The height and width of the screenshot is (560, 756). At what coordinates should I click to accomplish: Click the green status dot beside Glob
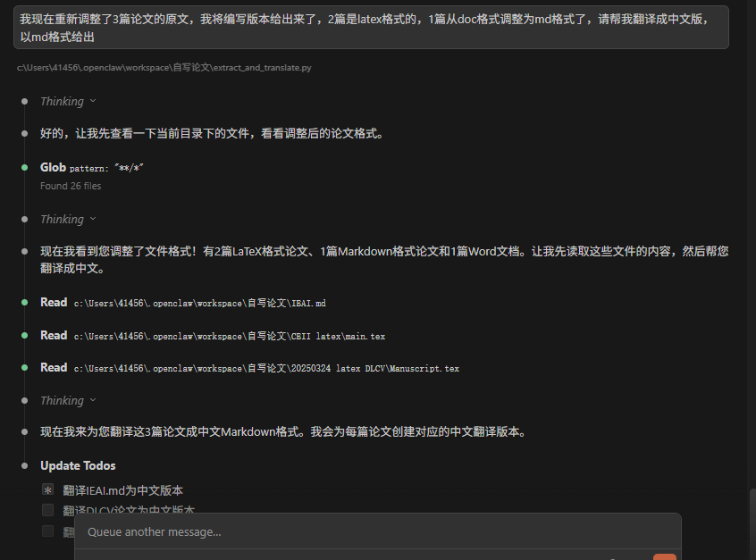tap(25, 168)
